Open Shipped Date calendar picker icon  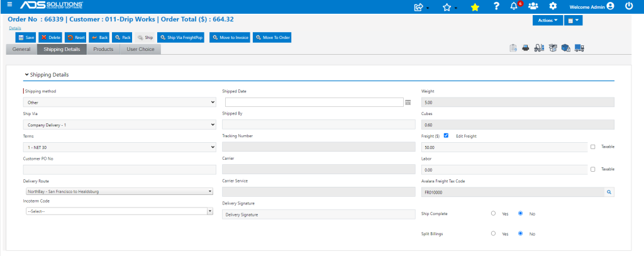(x=408, y=103)
